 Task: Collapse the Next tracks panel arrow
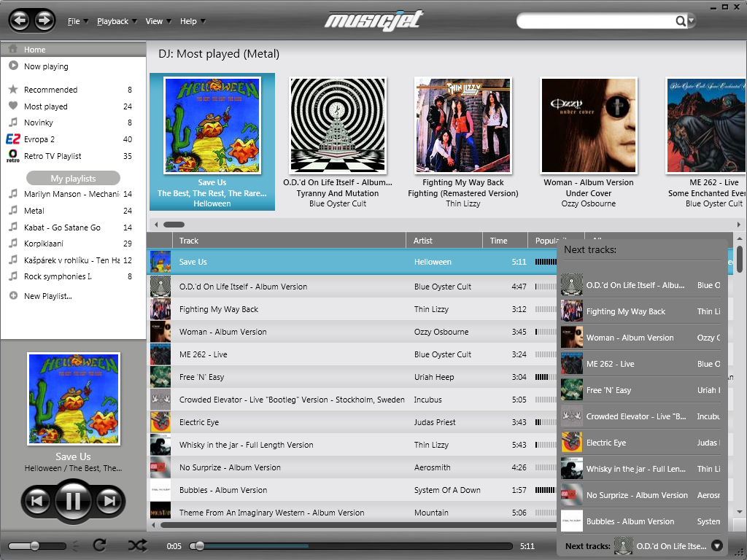(x=716, y=545)
